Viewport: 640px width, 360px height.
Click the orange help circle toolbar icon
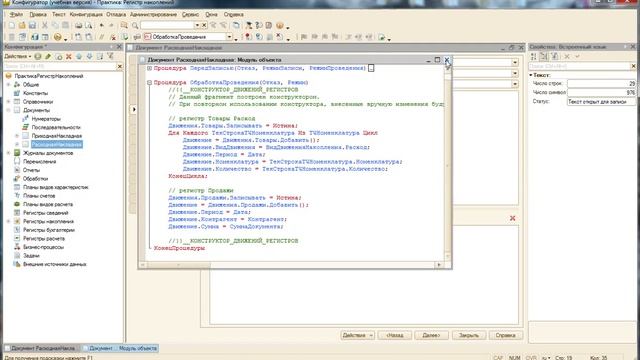tap(280, 25)
